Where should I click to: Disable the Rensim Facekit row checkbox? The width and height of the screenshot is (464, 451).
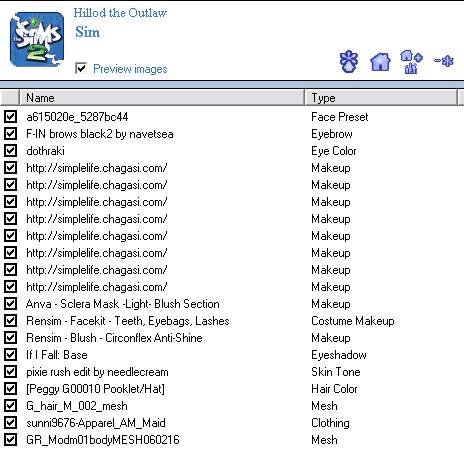pyautogui.click(x=10, y=321)
